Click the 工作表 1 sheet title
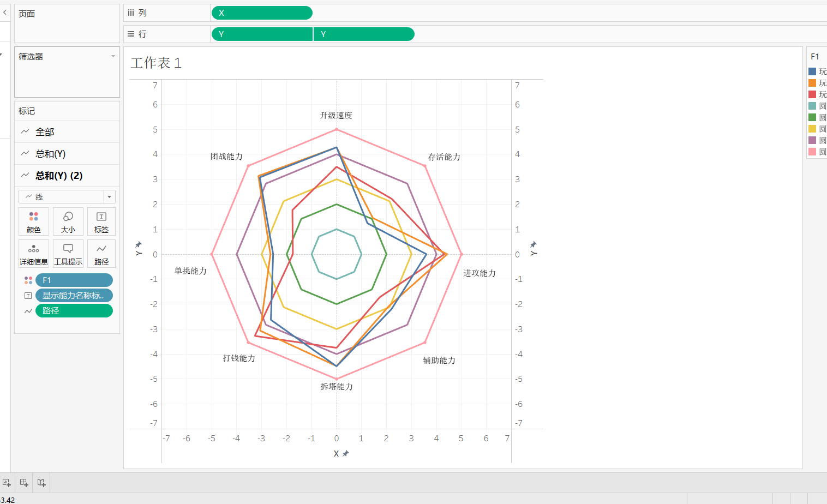 point(156,63)
